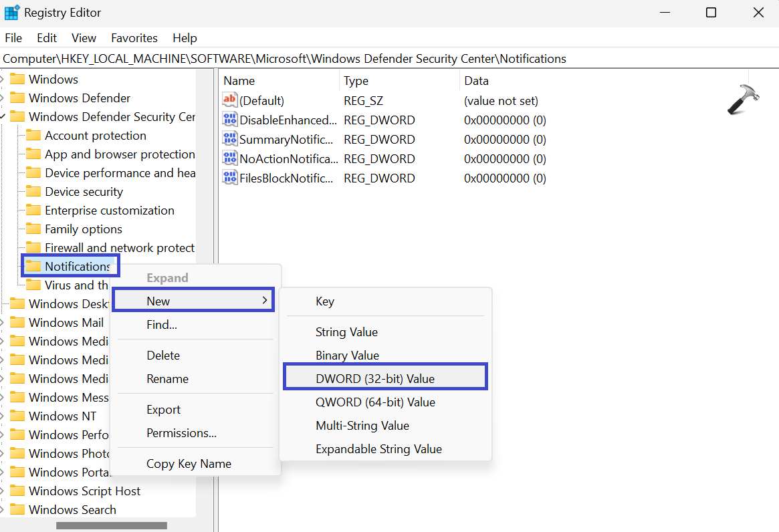
Task: Select the FilesBlockNotific DWORD value icon
Action: tap(230, 178)
